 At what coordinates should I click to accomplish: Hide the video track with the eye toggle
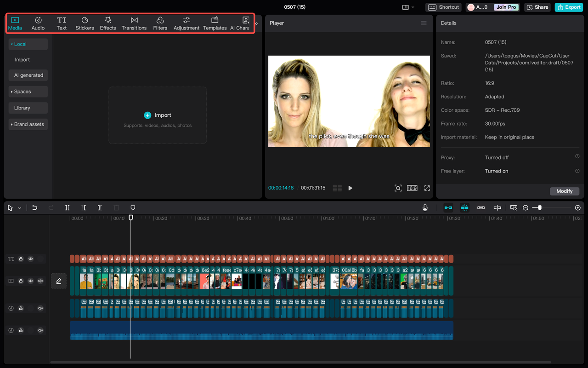(x=30, y=281)
